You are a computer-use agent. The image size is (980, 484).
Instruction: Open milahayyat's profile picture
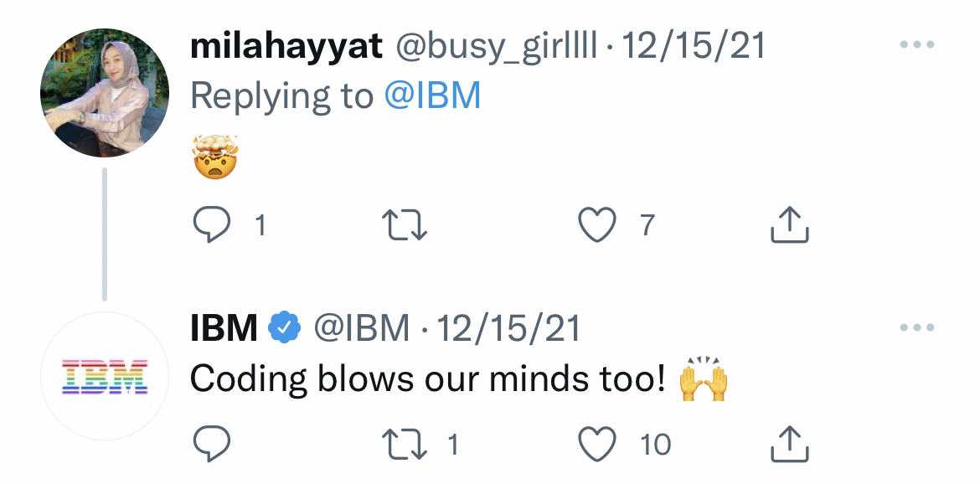pos(104,92)
